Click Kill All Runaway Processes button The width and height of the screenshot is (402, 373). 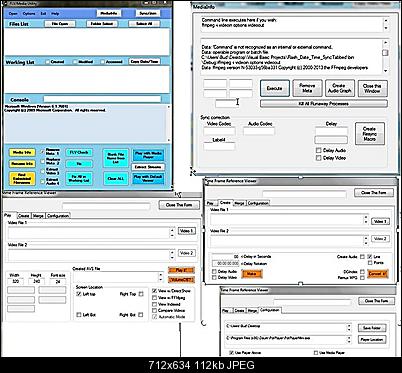(x=324, y=104)
